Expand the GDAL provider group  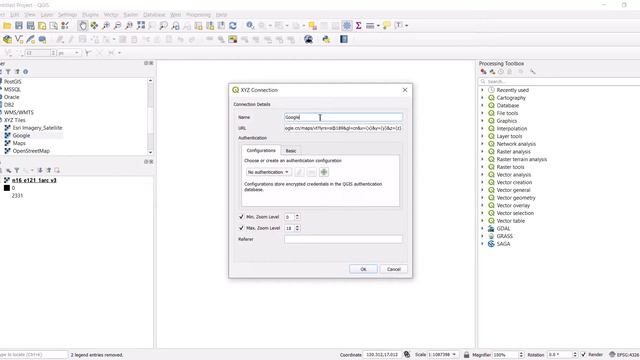tap(482, 229)
